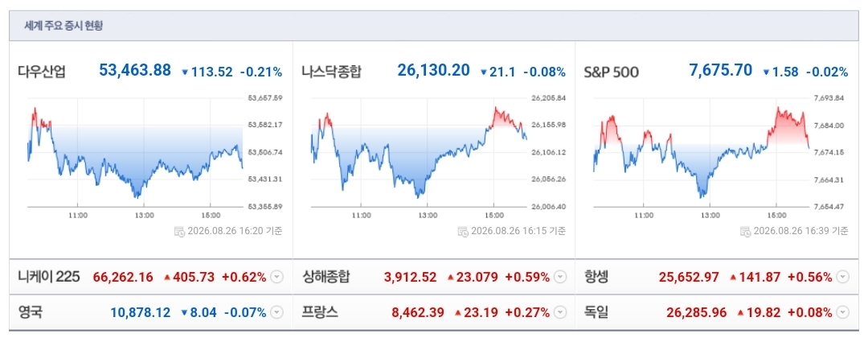Expand the 니케이 225 row dropdown arrow
Viewport: 868px width, 338px height.
pyautogui.click(x=277, y=277)
